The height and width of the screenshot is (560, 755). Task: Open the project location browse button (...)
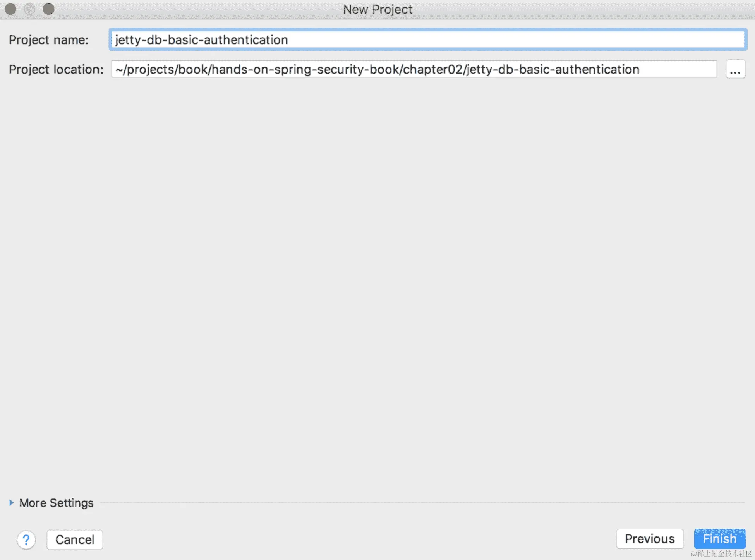point(735,70)
